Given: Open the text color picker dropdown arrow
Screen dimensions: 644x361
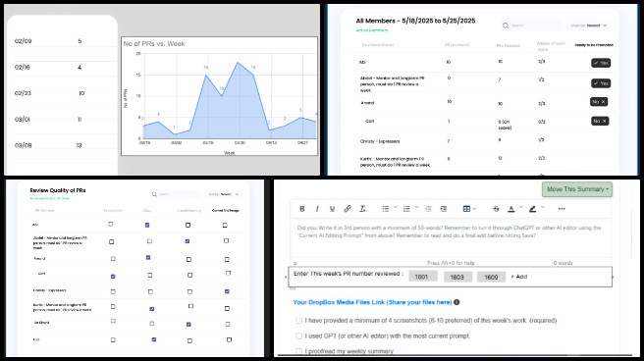Looking at the screenshot, I should 520,208.
